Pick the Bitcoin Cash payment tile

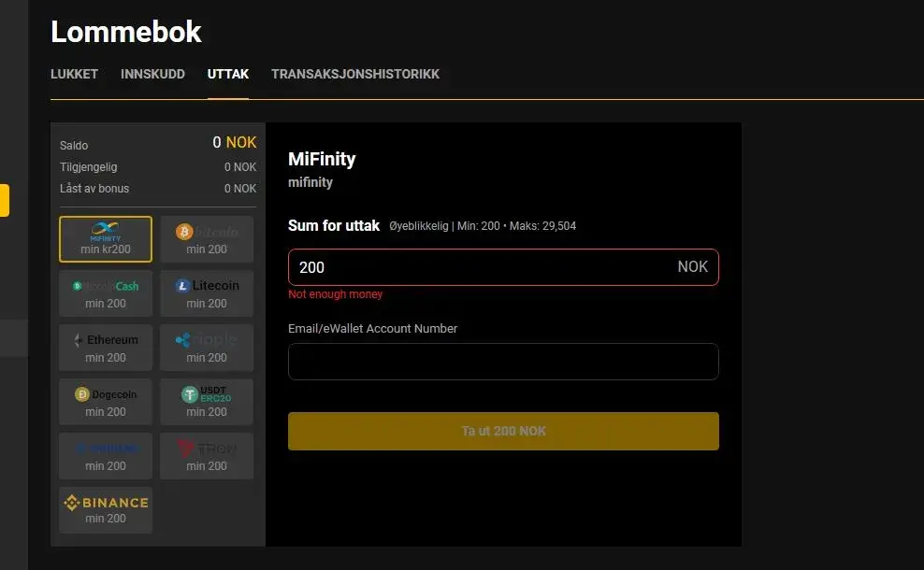(x=106, y=293)
